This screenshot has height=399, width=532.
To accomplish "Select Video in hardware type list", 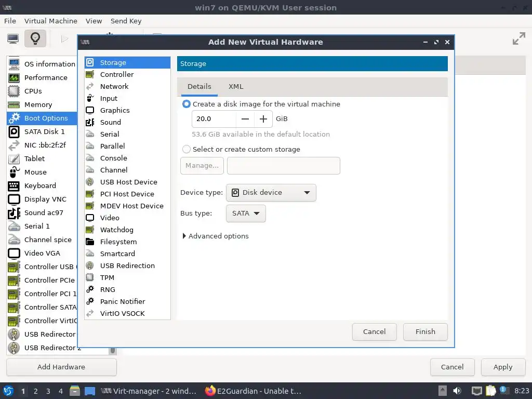I will [128, 218].
